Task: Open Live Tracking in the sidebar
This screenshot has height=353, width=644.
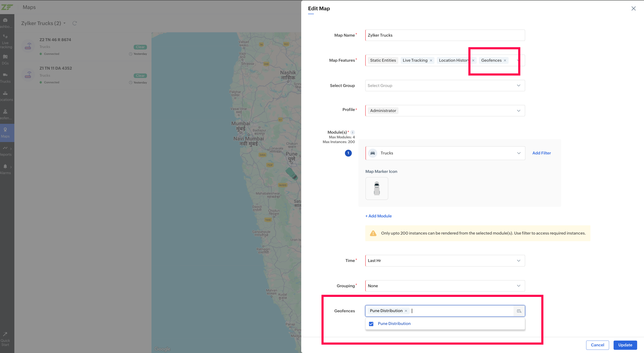Action: (5, 41)
